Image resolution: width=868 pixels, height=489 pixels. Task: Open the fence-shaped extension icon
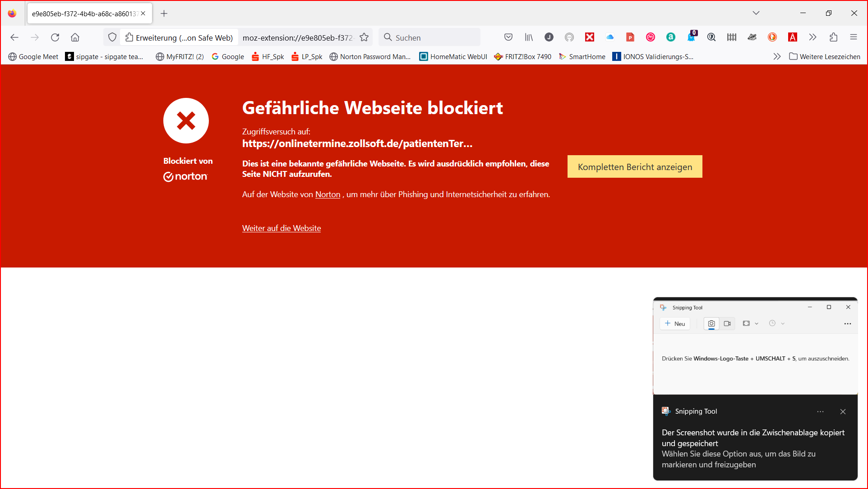pyautogui.click(x=732, y=37)
